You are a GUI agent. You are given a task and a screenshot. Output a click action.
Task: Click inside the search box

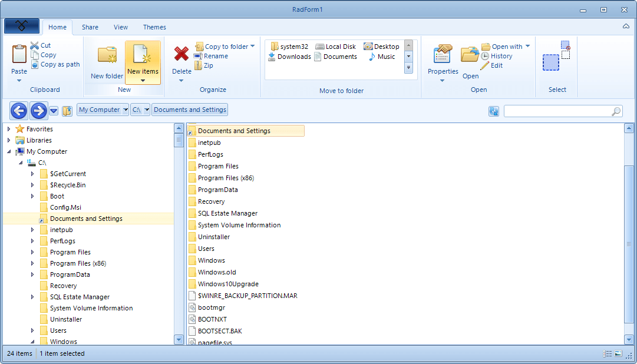tap(560, 110)
